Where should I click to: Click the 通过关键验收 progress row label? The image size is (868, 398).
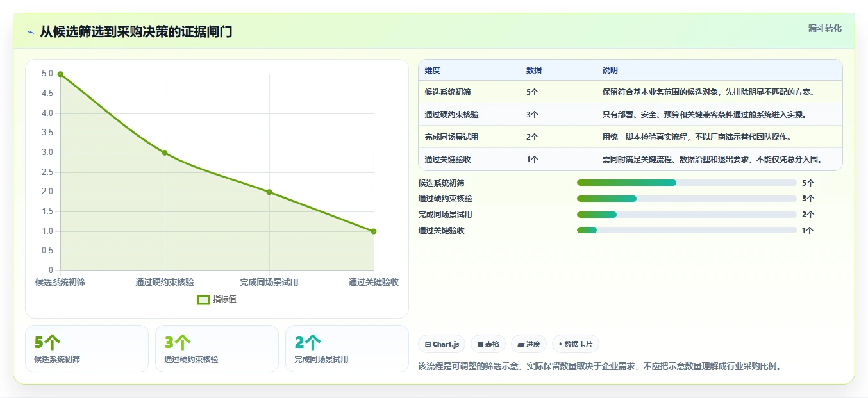pos(441,231)
